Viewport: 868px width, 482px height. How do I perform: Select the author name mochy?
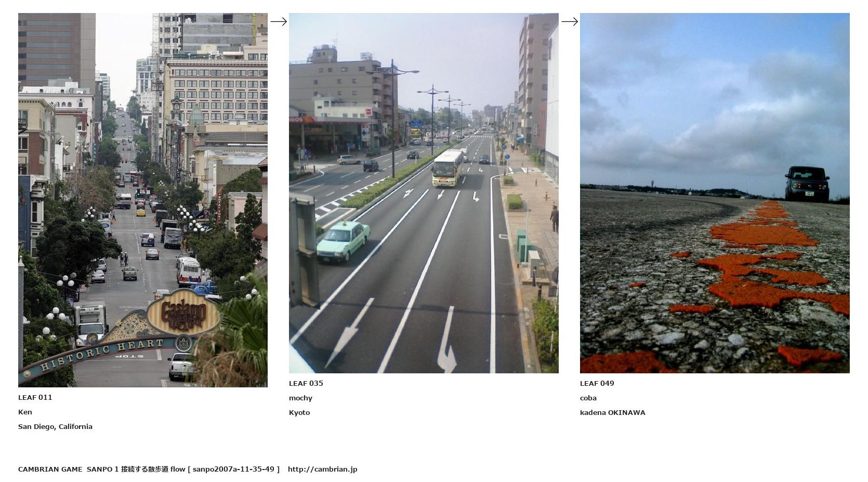[300, 398]
